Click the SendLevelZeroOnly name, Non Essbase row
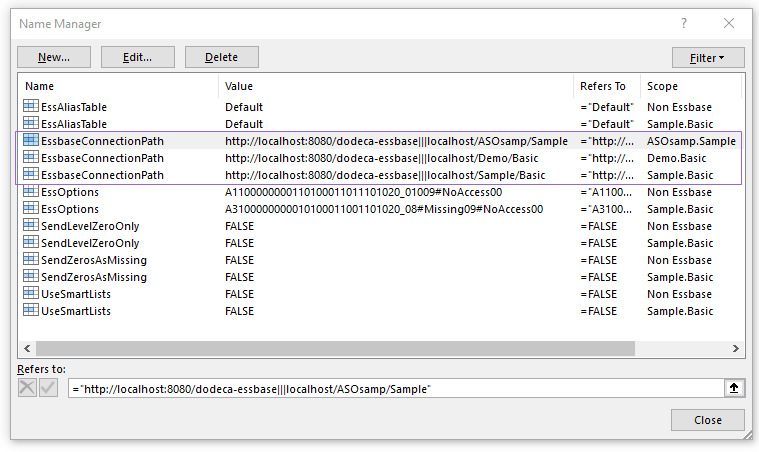Screen dimensions: 759x452 (x=90, y=226)
